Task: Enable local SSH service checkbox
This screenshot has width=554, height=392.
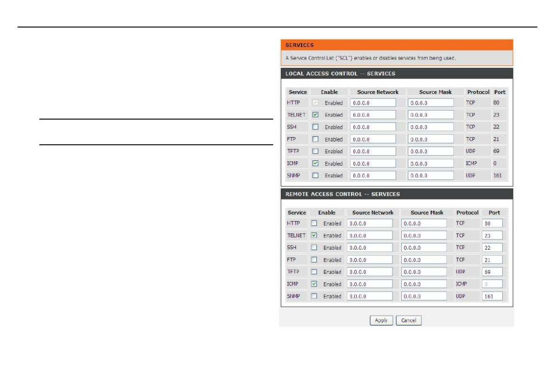Action: coord(315,126)
